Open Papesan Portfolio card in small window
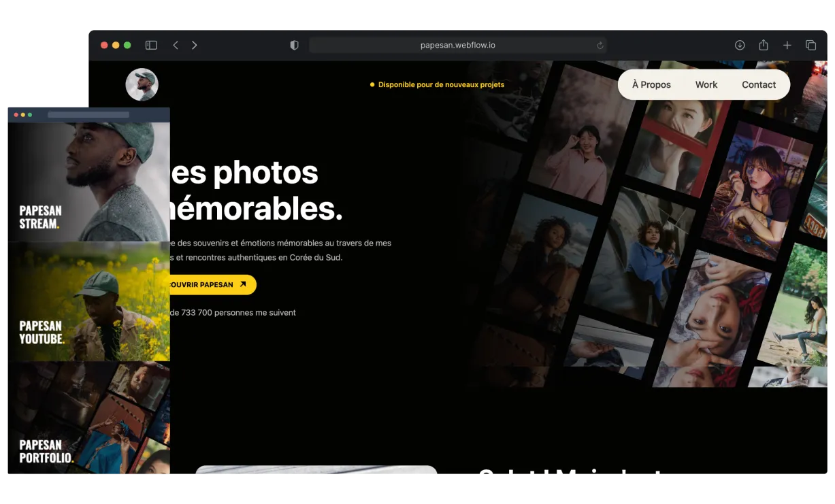The image size is (835, 504). coord(89,417)
